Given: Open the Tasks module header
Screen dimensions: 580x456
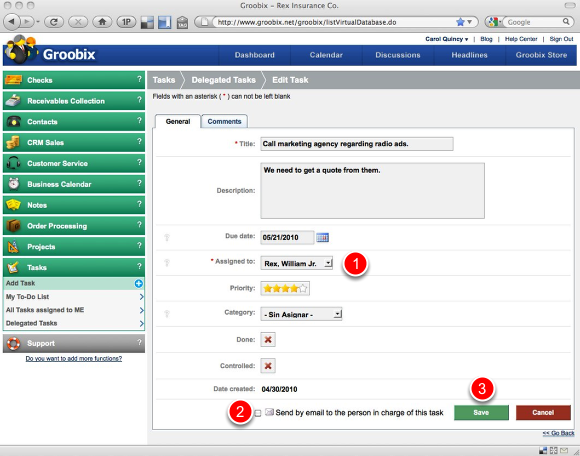Looking at the screenshot, I should (x=74, y=267).
